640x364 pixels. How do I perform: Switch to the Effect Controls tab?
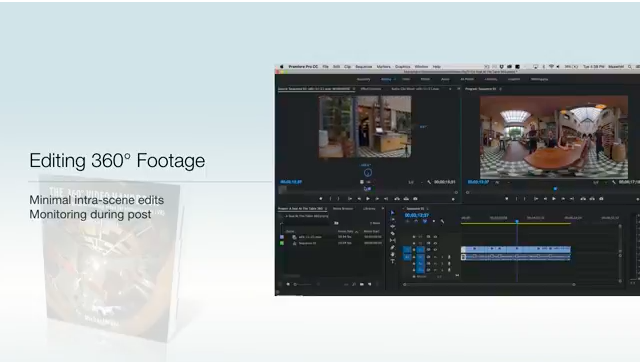371,89
